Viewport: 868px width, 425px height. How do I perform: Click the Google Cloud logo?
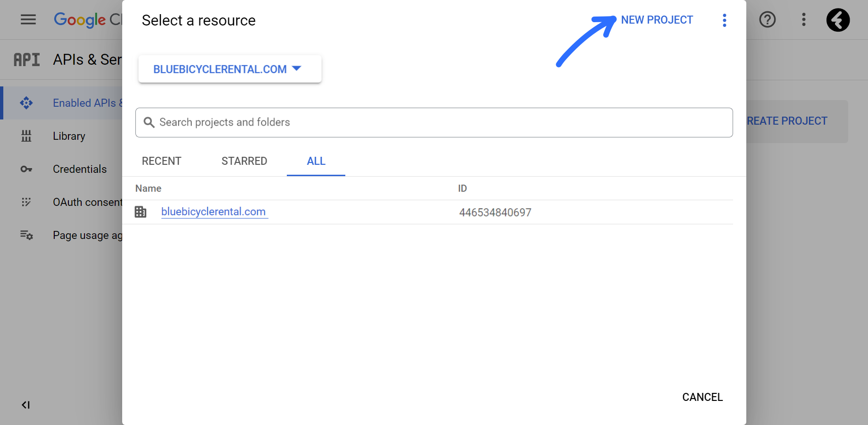(x=88, y=20)
